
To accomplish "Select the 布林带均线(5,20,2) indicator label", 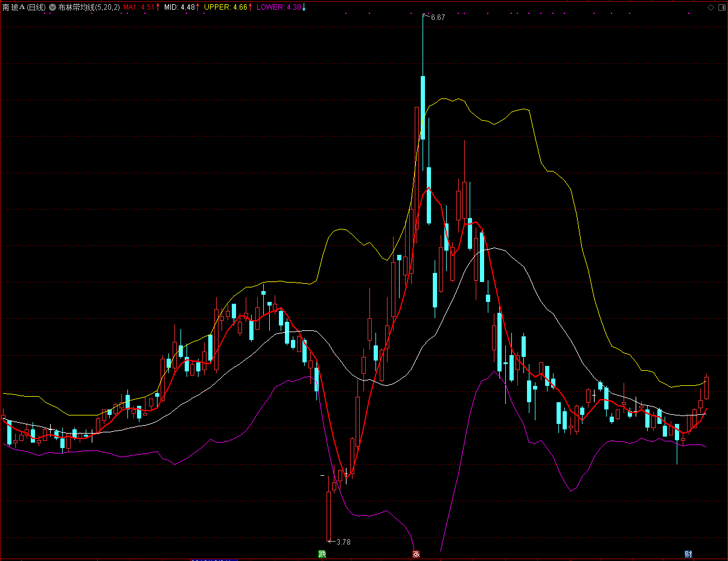I will coord(89,7).
